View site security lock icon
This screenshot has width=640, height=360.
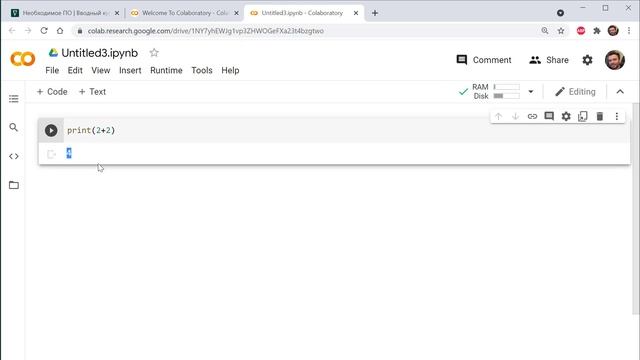[80, 31]
